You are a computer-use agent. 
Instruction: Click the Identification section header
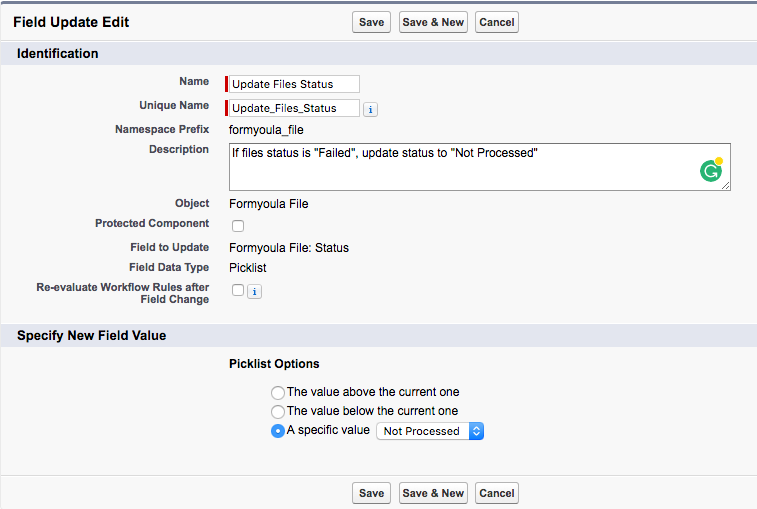click(58, 53)
